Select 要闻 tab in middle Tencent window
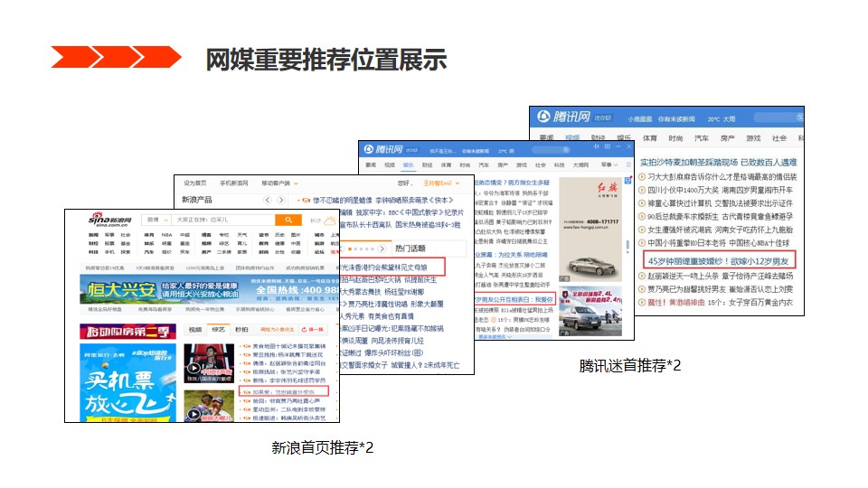The image size is (868, 488). pyautogui.click(x=371, y=164)
